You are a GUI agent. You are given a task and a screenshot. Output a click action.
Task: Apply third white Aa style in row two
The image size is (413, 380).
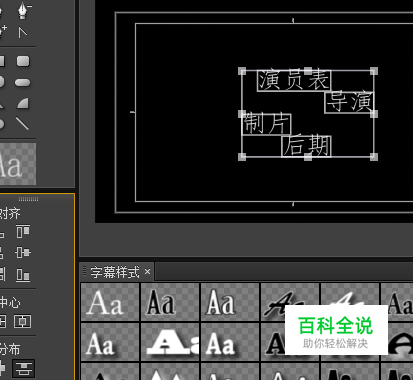pos(230,342)
